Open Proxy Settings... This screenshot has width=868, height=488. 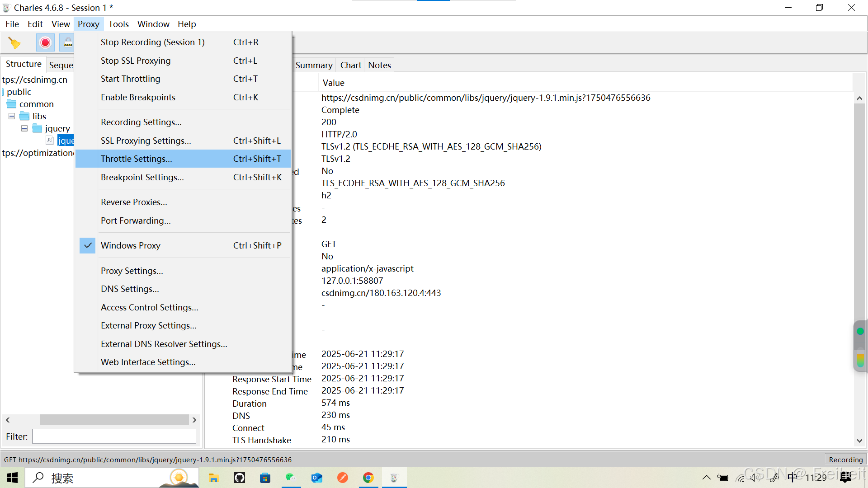coord(183,271)
